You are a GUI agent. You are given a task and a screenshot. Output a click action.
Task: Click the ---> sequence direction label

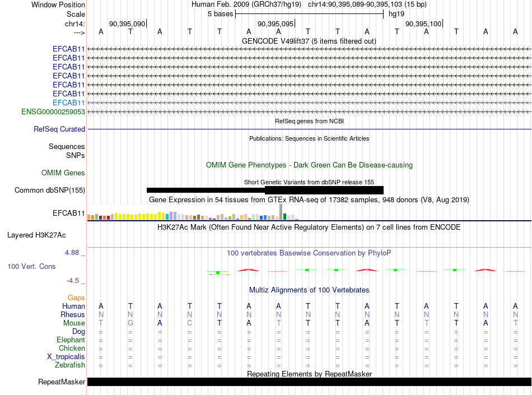point(79,32)
